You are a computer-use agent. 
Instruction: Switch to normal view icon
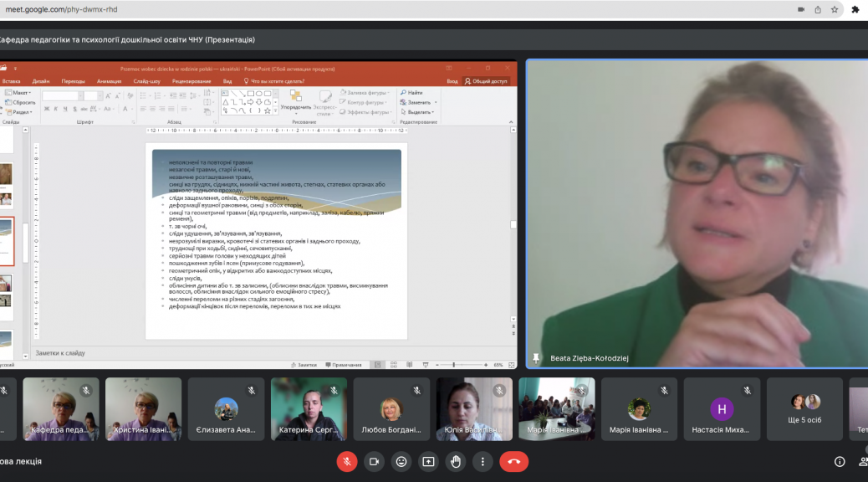pyautogui.click(x=377, y=365)
